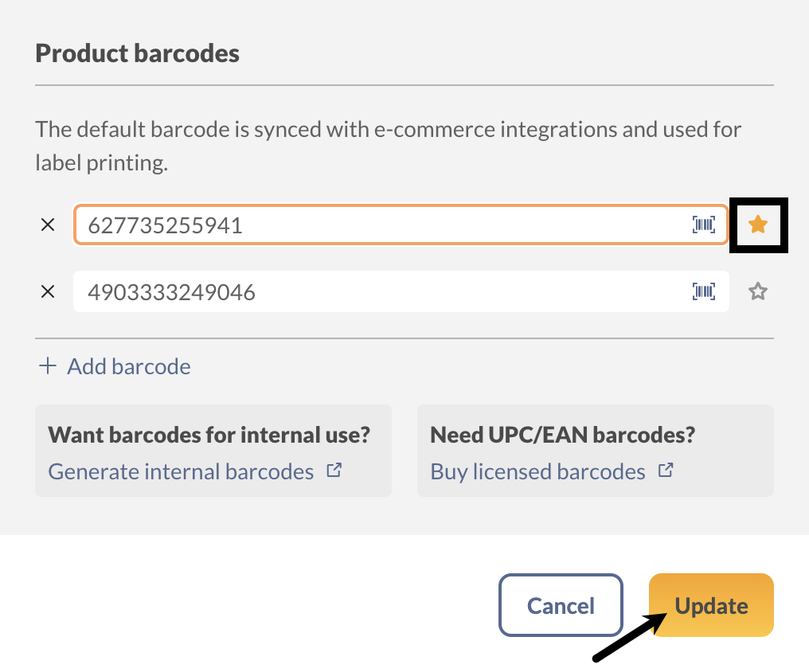809x672 pixels.
Task: Click the Update button
Action: click(710, 605)
